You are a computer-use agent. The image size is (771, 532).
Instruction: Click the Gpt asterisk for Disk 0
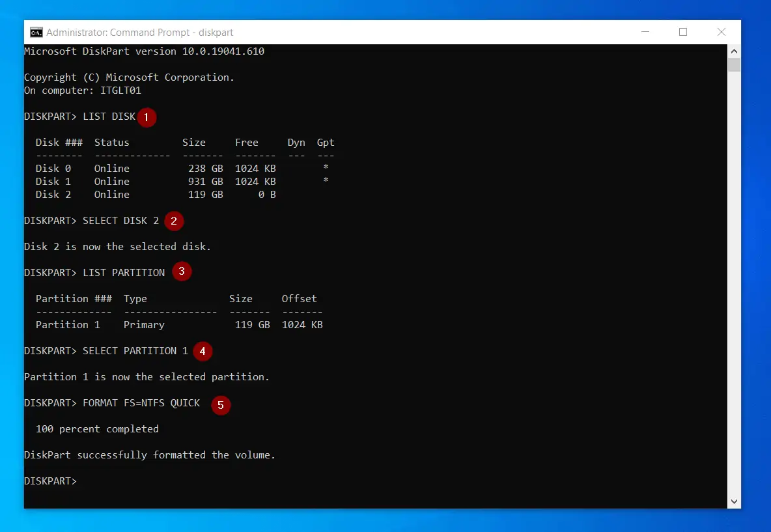click(326, 167)
